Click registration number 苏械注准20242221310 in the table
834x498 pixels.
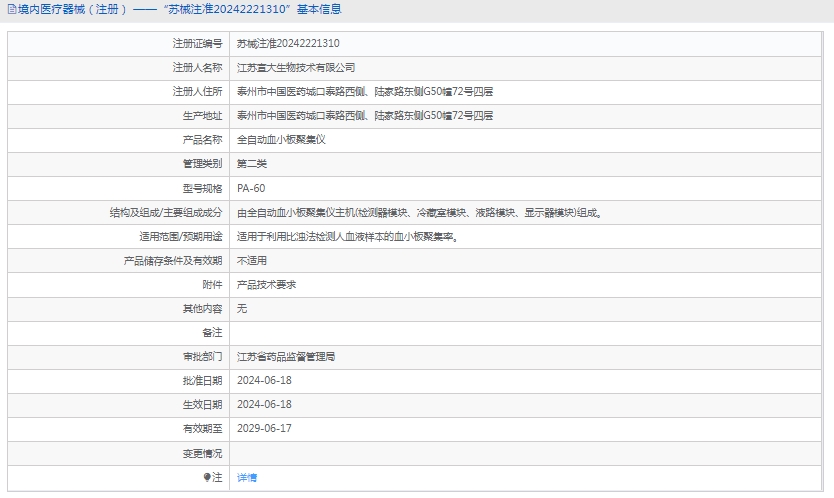[288, 44]
